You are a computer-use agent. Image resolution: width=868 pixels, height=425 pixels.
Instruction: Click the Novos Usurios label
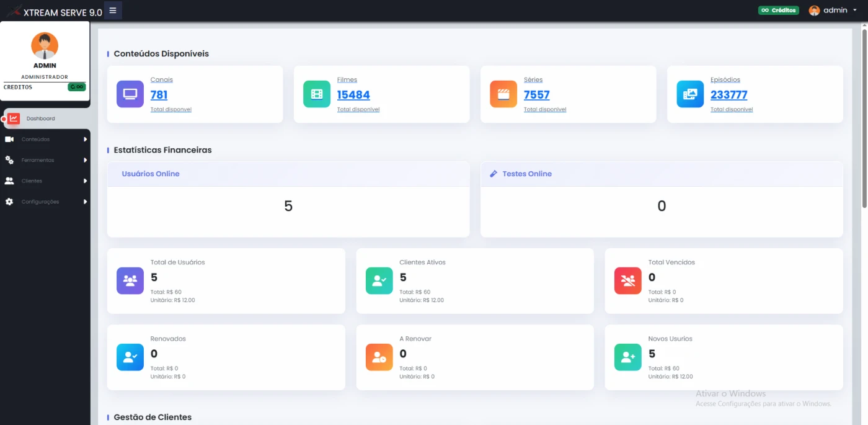671,339
